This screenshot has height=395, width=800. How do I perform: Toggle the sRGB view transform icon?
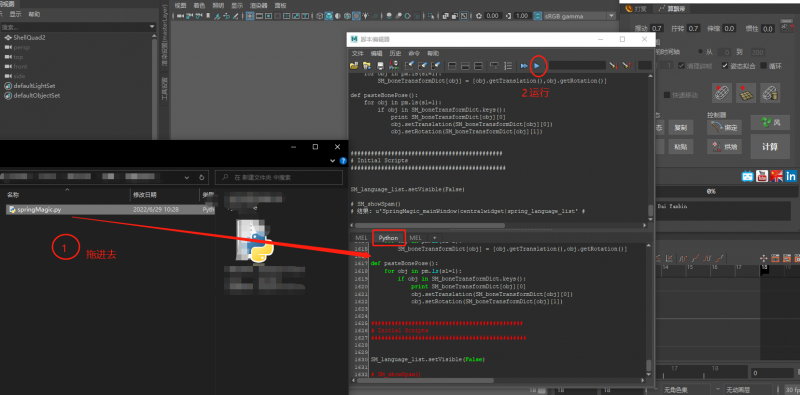538,16
